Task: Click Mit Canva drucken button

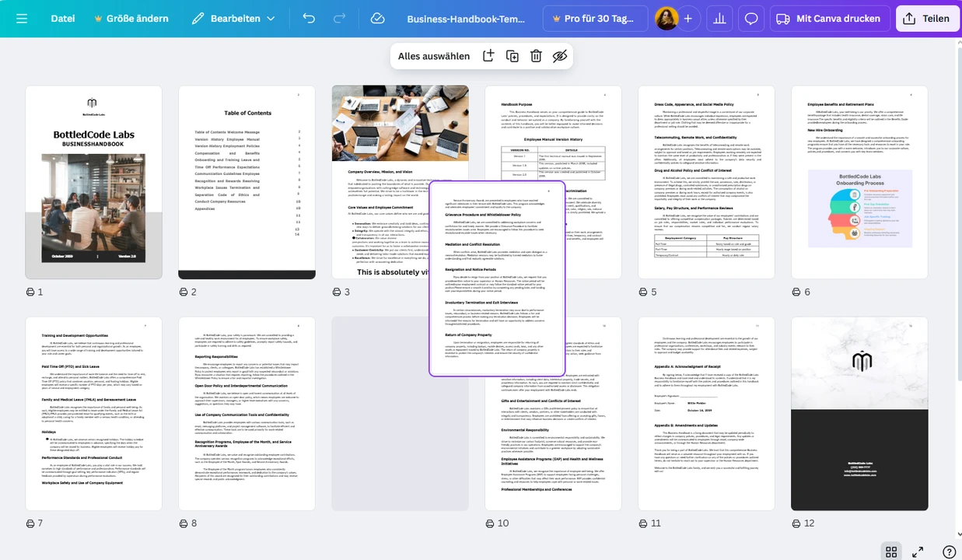Action: [828, 19]
